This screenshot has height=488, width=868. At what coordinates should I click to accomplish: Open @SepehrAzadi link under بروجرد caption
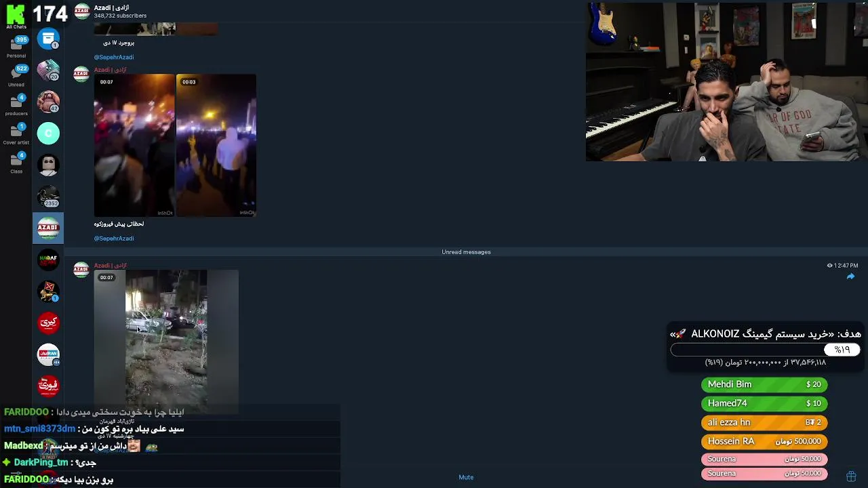pyautogui.click(x=114, y=57)
